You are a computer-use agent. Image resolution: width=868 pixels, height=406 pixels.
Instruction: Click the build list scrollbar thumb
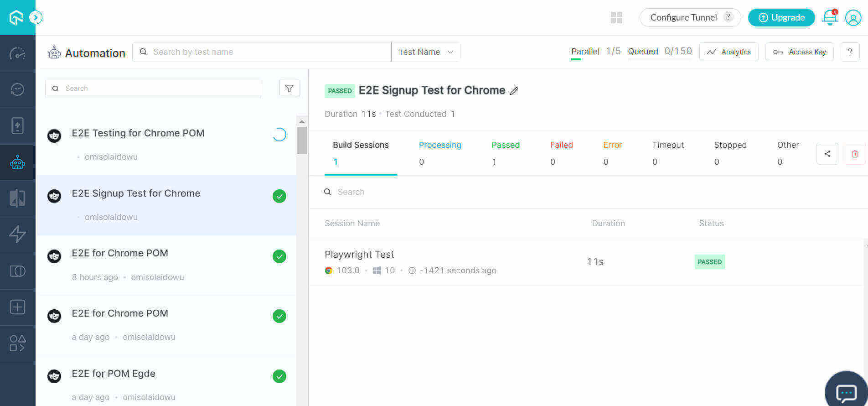point(302,140)
